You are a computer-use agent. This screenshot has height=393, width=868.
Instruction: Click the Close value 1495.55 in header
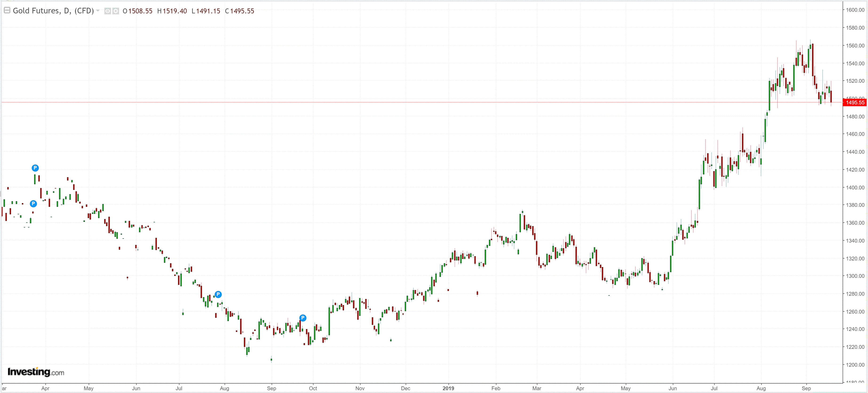242,11
